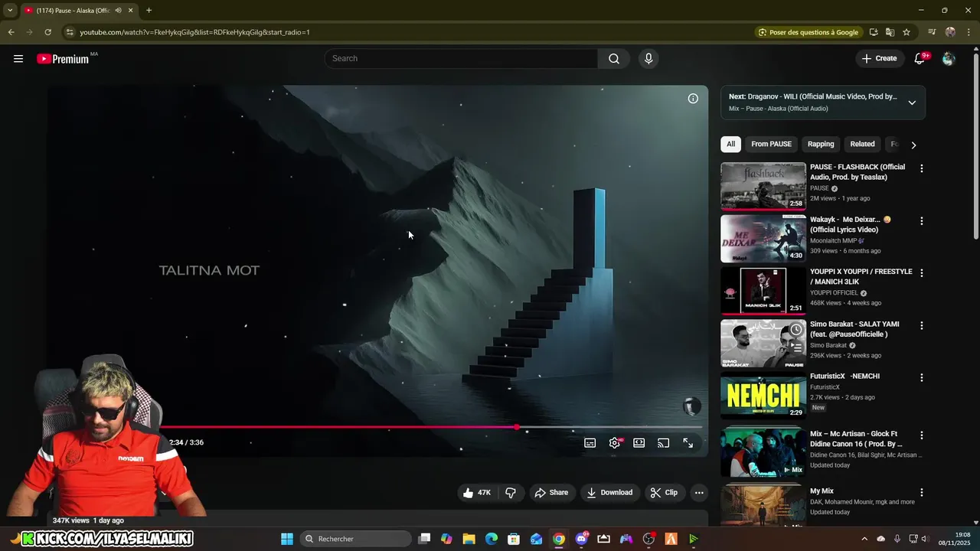Open options for PAUSE - FLASHBACK video
The height and width of the screenshot is (551, 980).
922,168
